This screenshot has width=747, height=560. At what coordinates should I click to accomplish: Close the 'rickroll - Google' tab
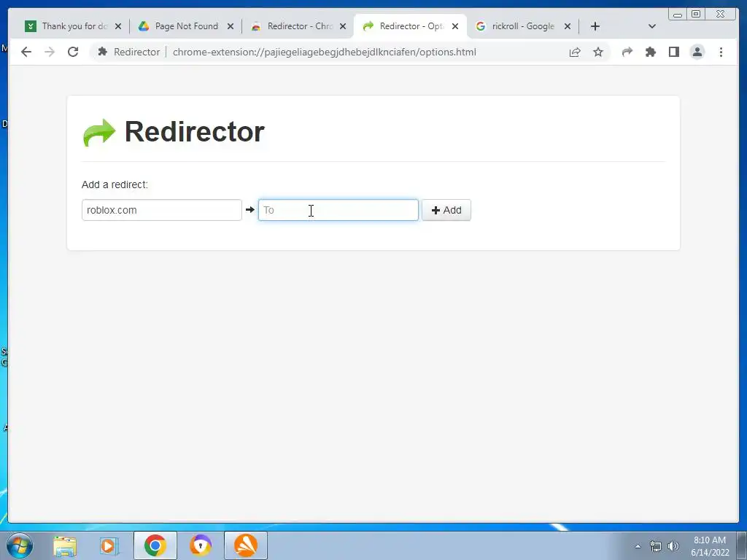pos(568,26)
